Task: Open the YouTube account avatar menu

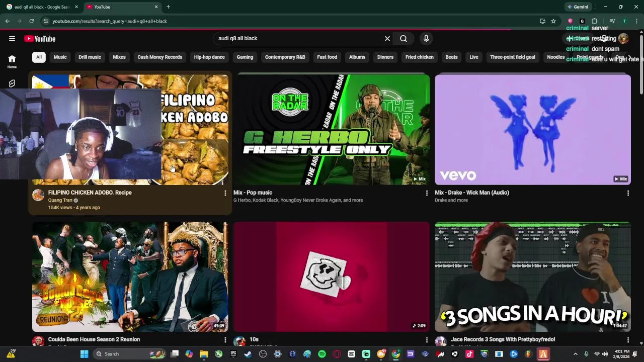Action: point(623,39)
